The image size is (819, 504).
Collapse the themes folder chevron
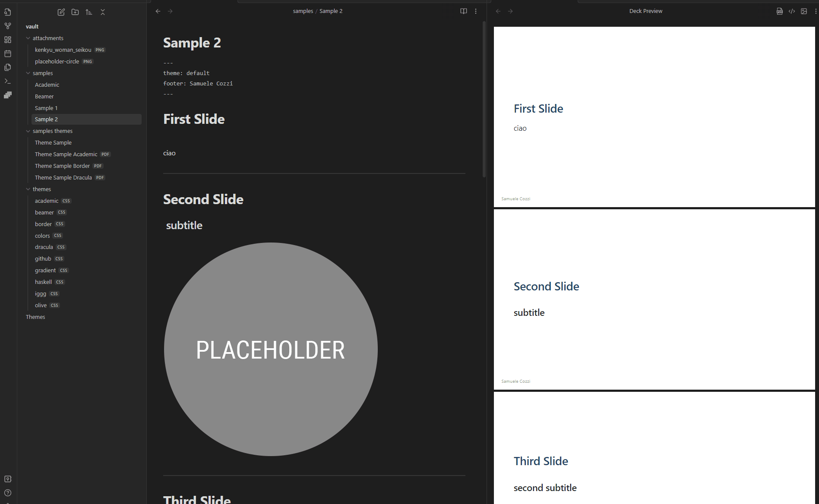[28, 189]
